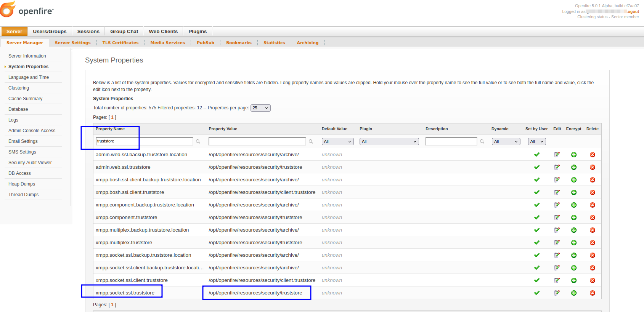Edit the admin.web.ssl.backup.truststore.location property
644x312 pixels.
click(557, 155)
